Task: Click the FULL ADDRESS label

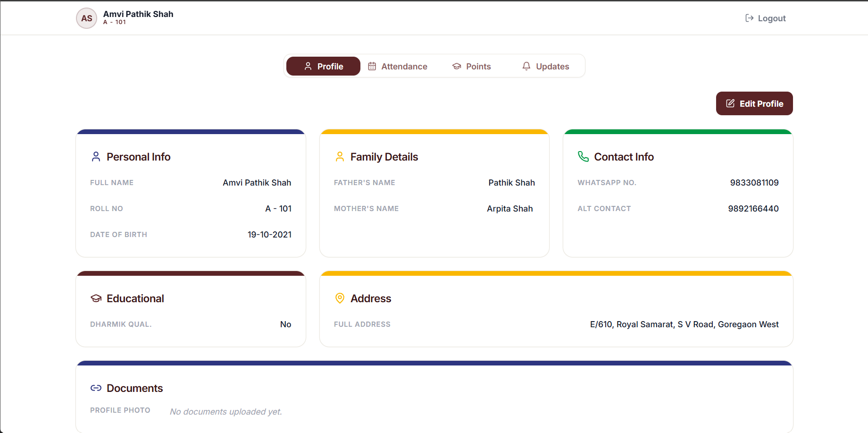Action: click(x=362, y=324)
